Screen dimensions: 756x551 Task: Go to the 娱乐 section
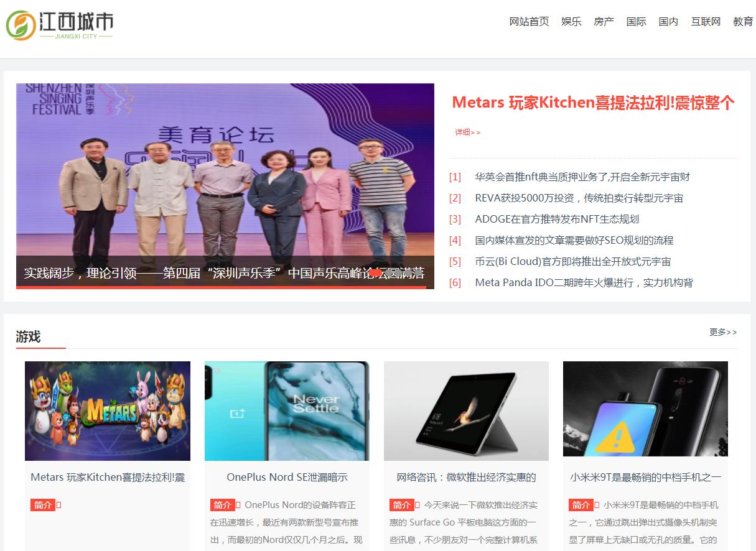pyautogui.click(x=571, y=22)
